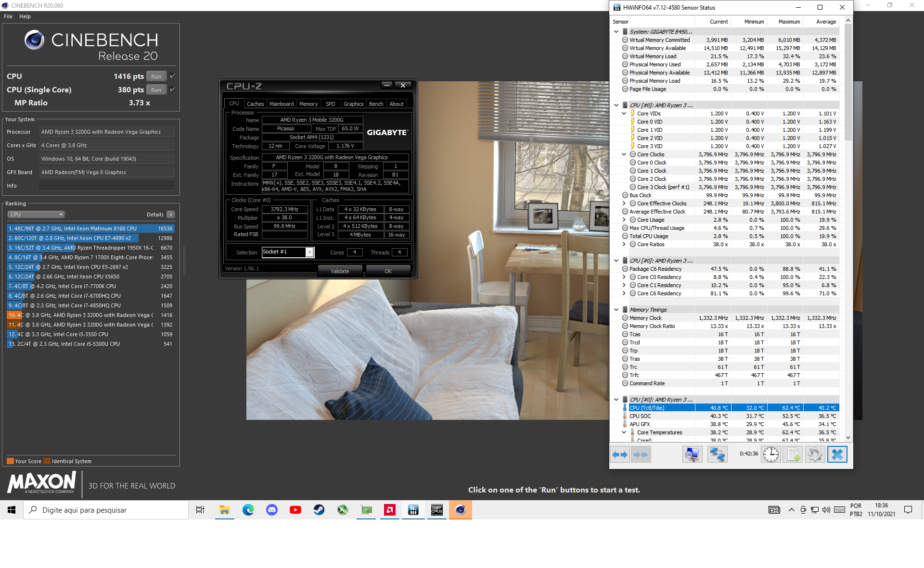Expand Core Usage tree node
This screenshot has width=924, height=568.
pos(624,220)
